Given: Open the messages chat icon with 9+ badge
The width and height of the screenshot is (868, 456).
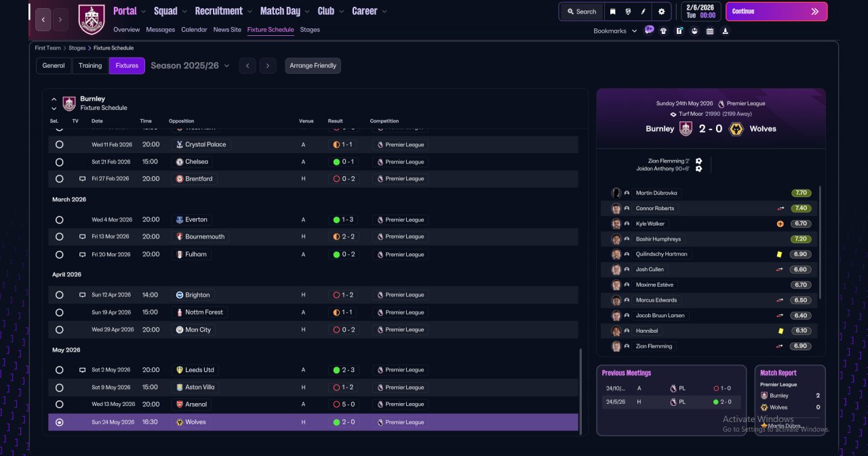Looking at the screenshot, I should click(x=649, y=30).
